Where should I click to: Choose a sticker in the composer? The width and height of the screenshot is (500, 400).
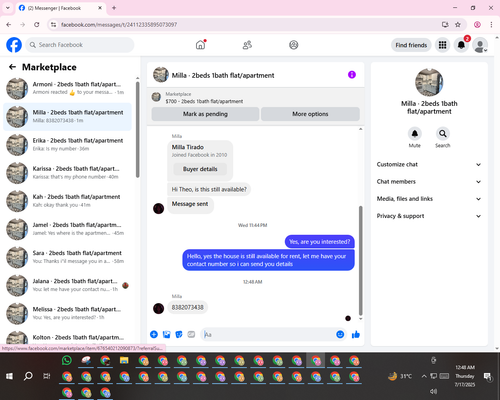tap(179, 334)
